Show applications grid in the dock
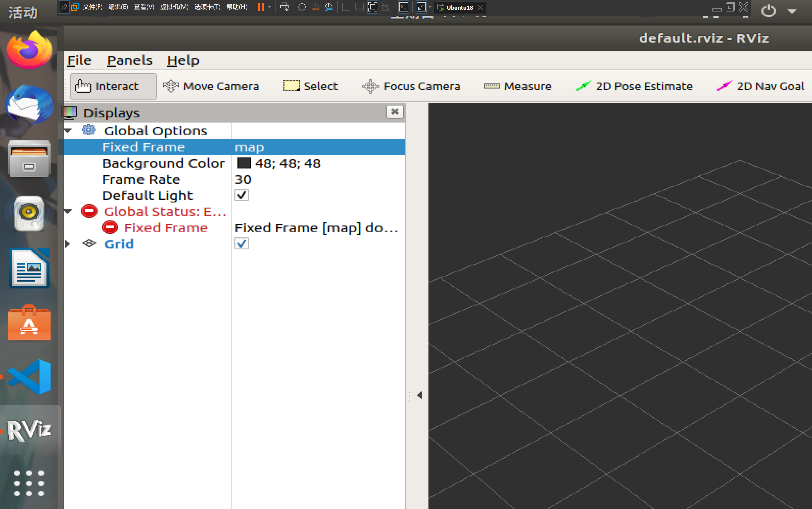The image size is (812, 509). click(29, 483)
